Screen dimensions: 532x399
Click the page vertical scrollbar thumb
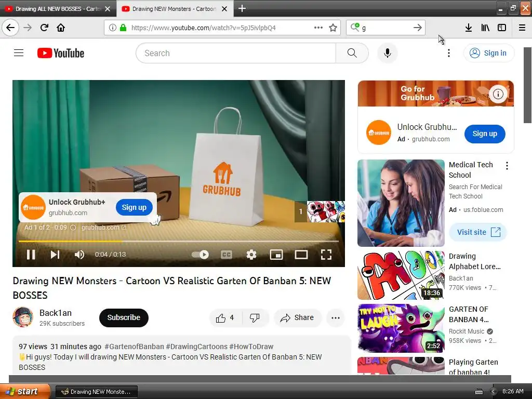[528, 85]
